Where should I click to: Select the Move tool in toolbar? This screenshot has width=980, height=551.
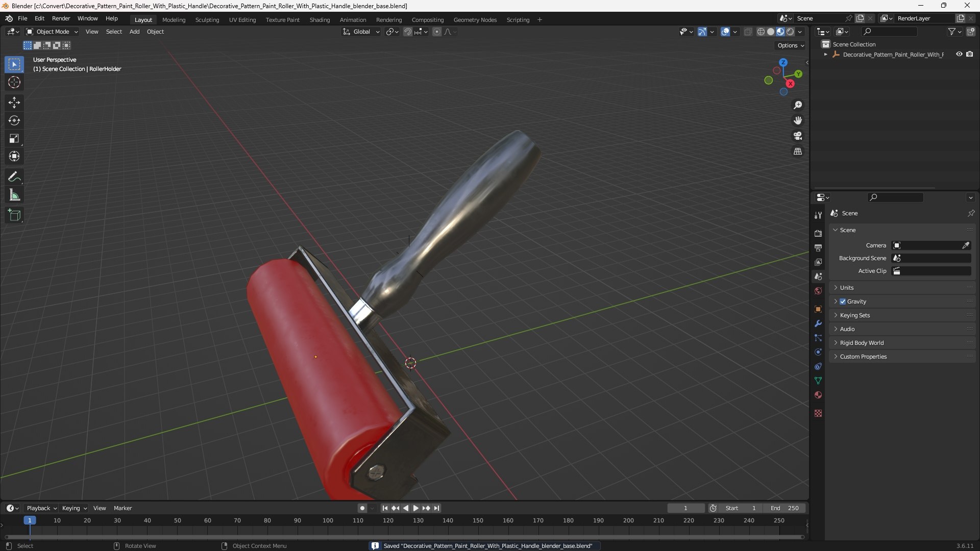pyautogui.click(x=14, y=103)
